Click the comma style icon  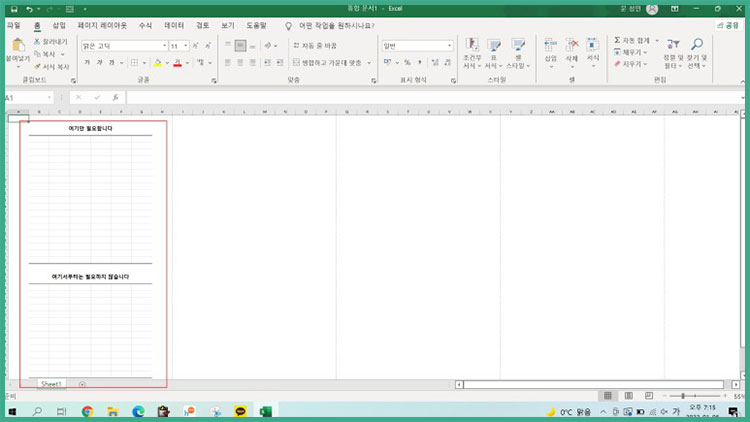point(419,63)
